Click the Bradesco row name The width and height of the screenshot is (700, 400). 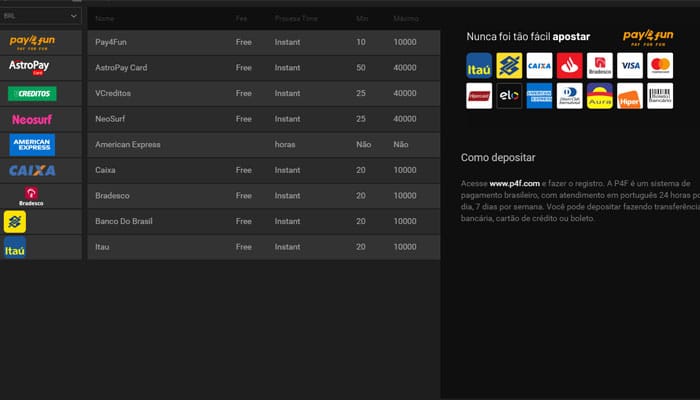pos(112,196)
